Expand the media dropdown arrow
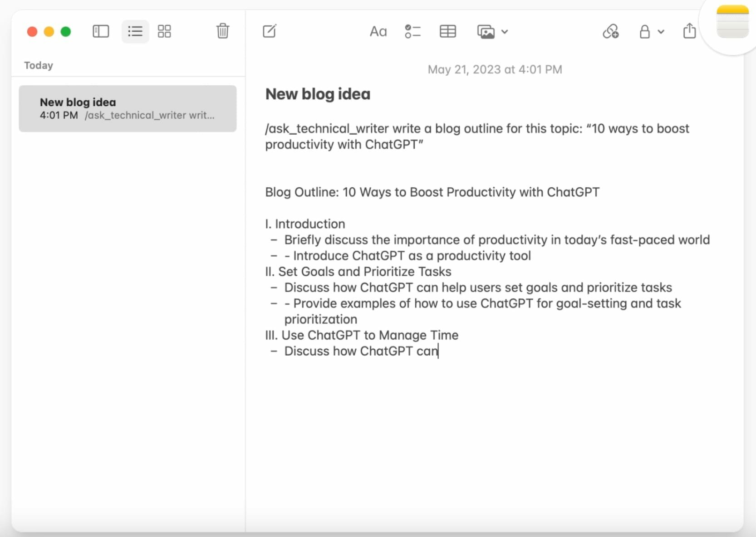This screenshot has height=537, width=756. click(505, 32)
